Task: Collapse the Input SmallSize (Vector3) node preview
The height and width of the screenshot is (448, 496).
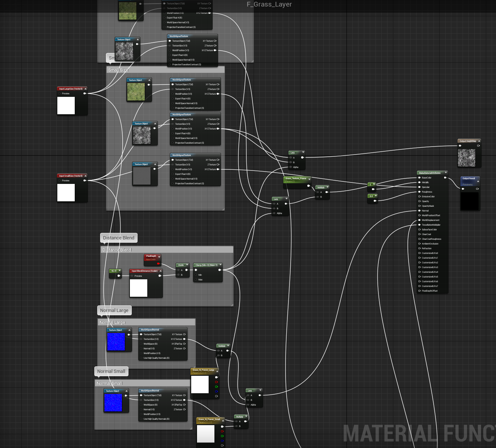Action: (x=86, y=176)
